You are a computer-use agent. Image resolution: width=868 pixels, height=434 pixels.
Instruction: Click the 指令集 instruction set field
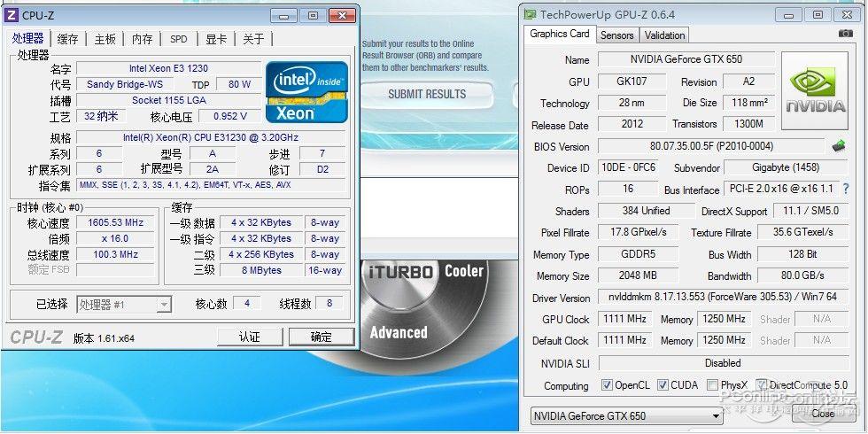(x=211, y=185)
